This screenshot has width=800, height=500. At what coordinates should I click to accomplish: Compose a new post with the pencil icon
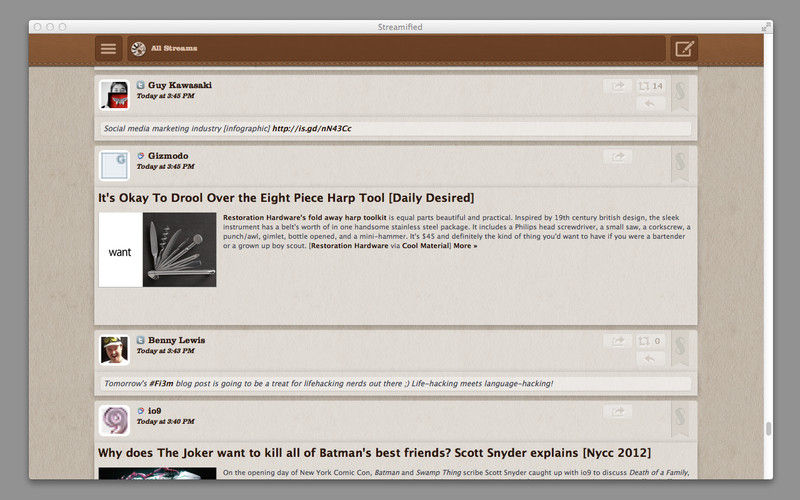pos(684,49)
